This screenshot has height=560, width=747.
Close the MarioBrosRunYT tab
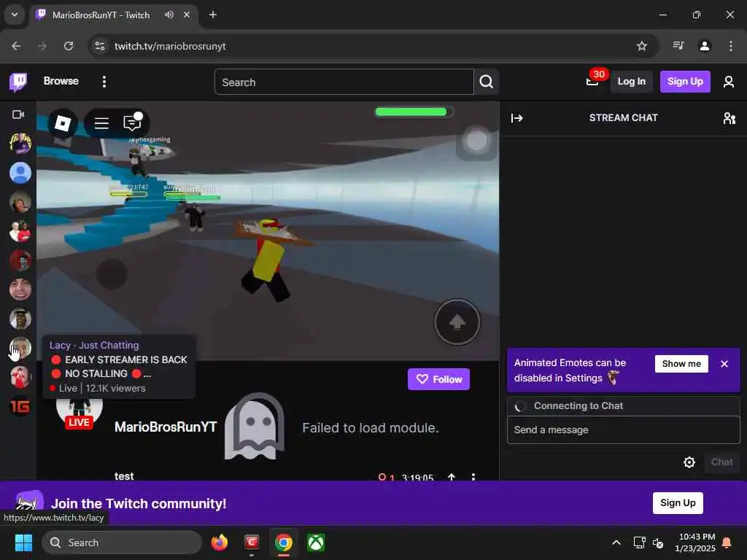187,15
